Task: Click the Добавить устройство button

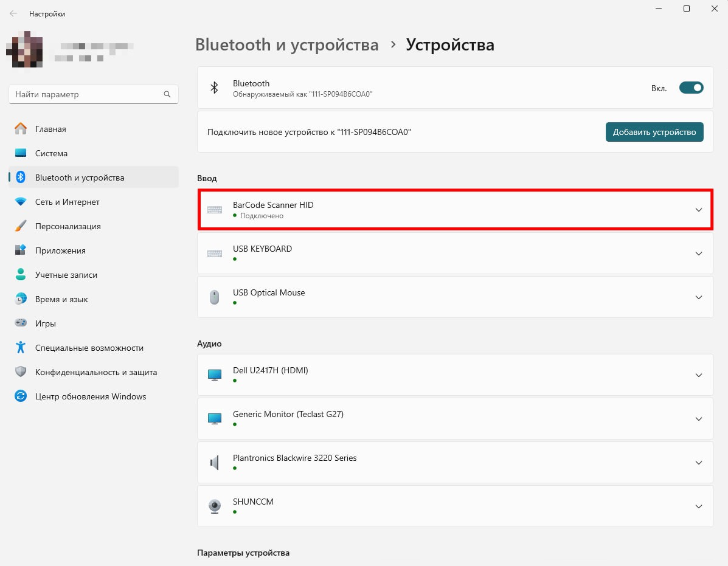Action: [x=654, y=132]
